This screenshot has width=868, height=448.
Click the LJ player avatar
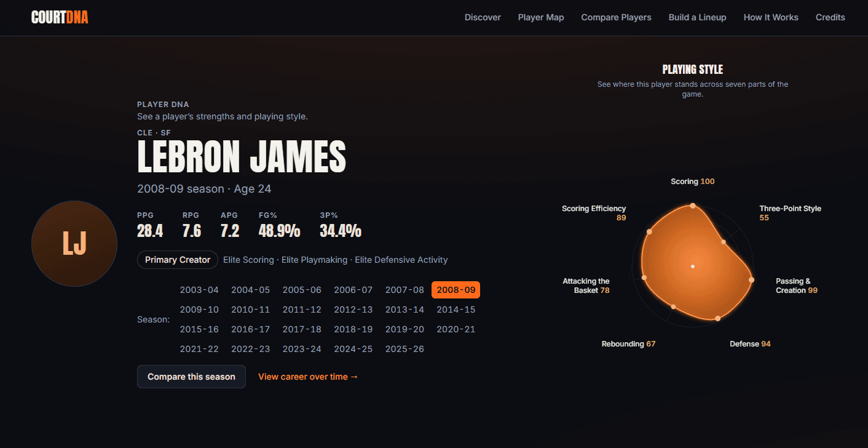pos(74,243)
